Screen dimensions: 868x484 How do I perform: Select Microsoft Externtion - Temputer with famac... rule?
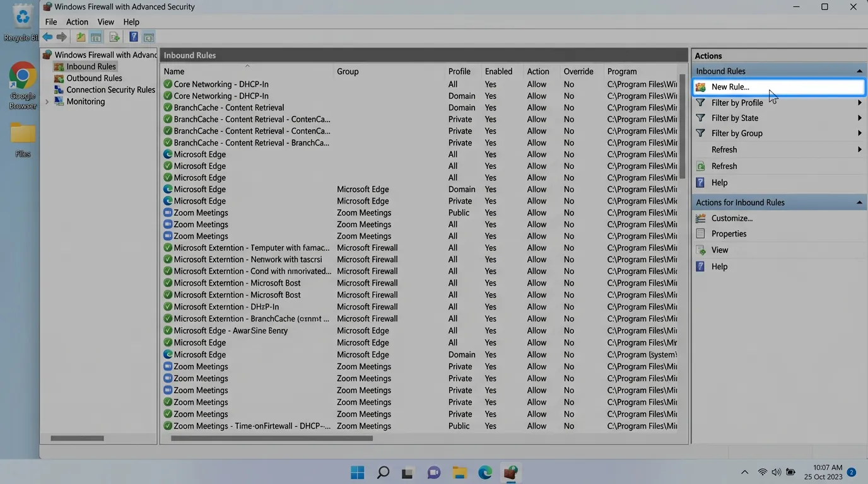pos(419,248)
